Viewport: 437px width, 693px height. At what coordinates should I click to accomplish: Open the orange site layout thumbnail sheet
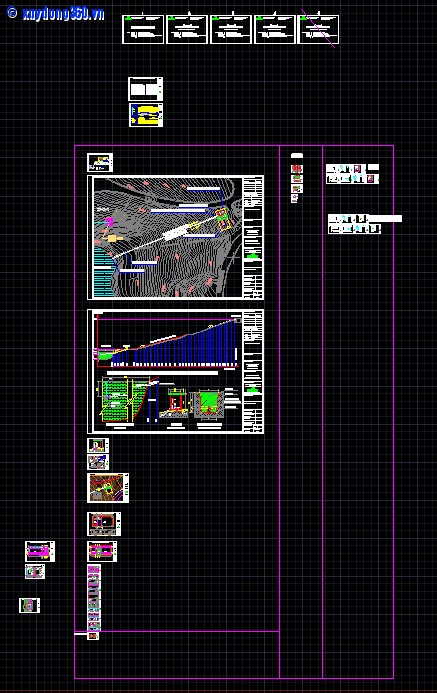(108, 487)
